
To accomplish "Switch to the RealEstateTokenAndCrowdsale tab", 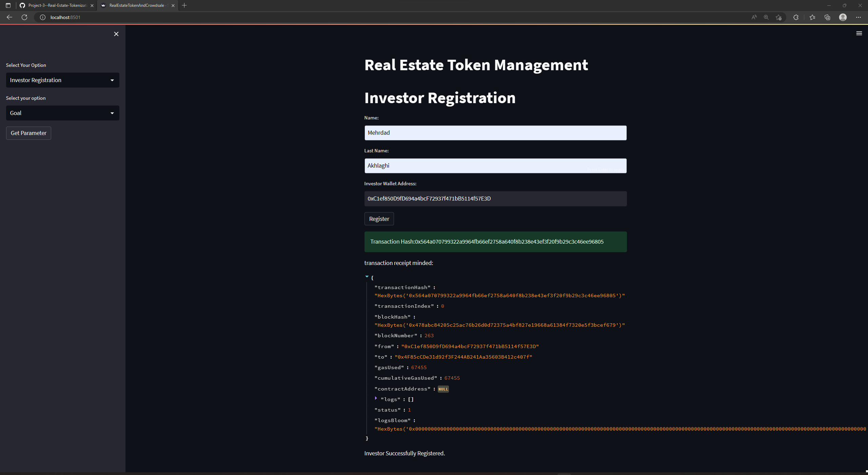I will (135, 5).
